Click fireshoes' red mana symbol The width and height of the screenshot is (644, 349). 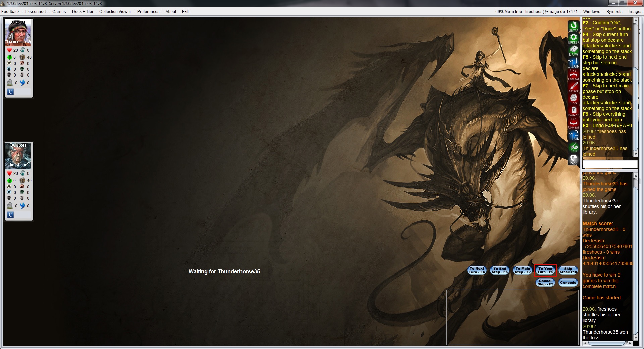tap(22, 187)
